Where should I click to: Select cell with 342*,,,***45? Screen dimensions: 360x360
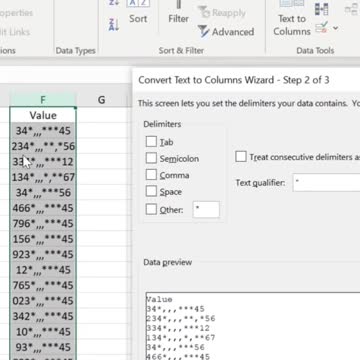43,316
